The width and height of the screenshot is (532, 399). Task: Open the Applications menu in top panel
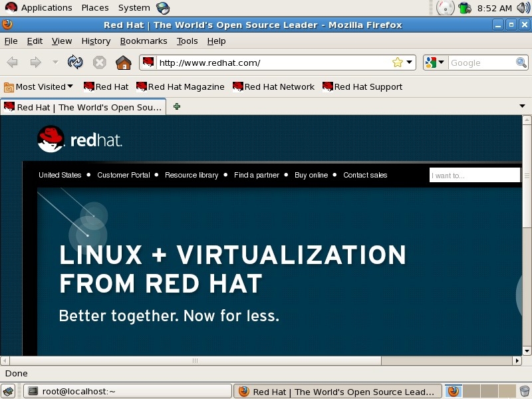click(x=39, y=8)
